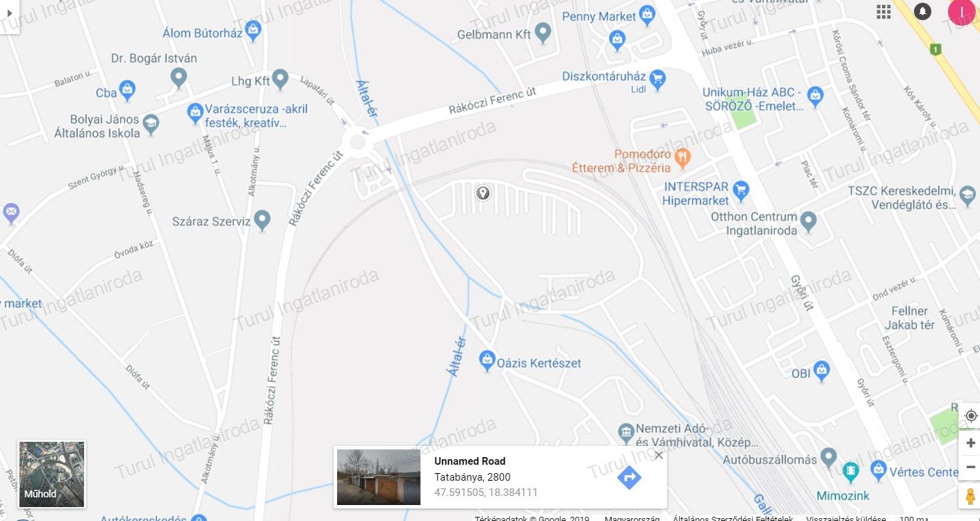
Task: Zoom out with the minus button
Action: pos(971,468)
